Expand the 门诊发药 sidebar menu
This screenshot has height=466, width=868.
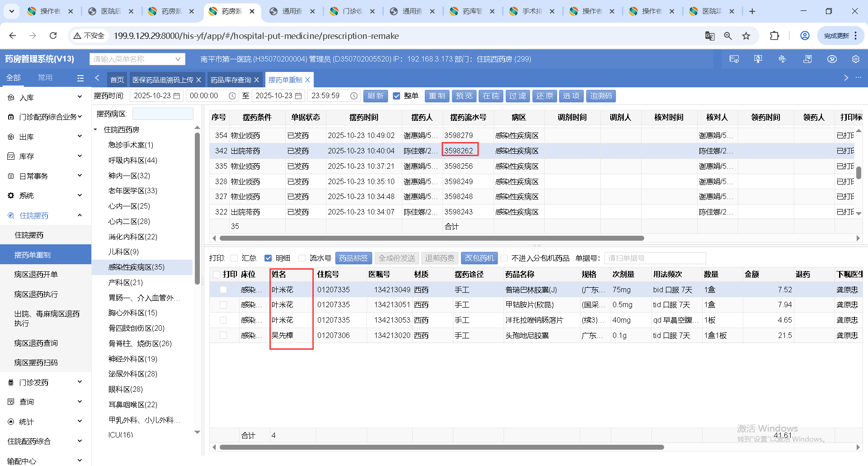[45, 382]
